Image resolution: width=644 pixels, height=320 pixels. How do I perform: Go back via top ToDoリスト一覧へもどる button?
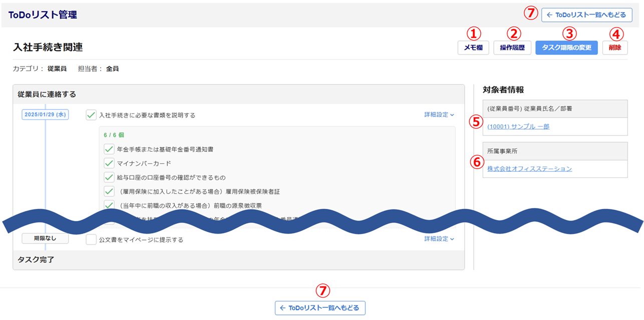click(x=586, y=15)
